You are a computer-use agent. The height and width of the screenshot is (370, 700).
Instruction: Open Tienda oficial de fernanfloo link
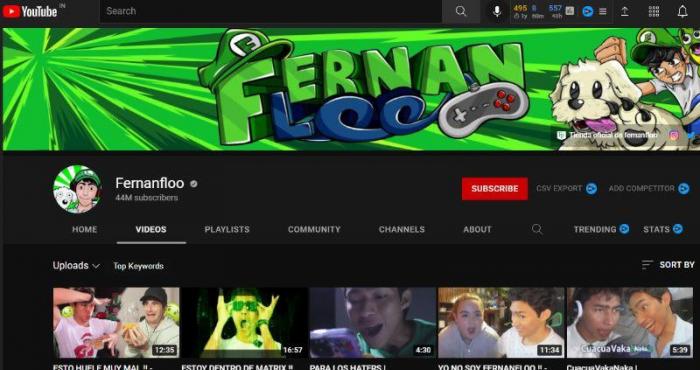click(x=608, y=135)
